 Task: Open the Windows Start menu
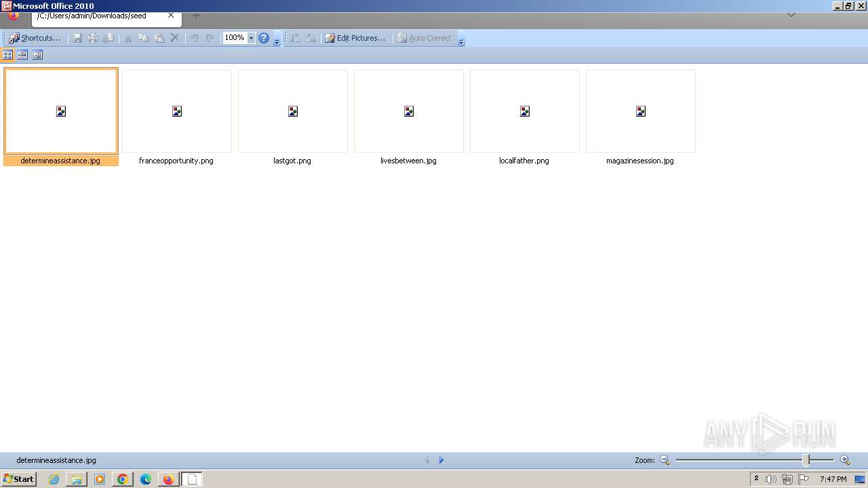coord(18,479)
